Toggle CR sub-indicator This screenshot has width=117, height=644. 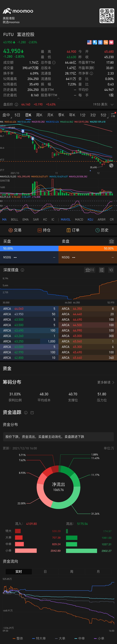[x=112, y=219]
